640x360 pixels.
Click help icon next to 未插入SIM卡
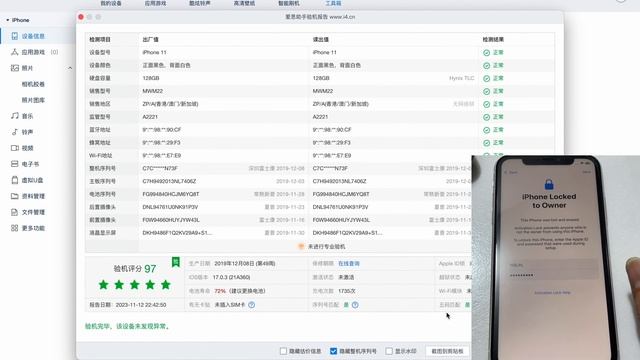point(251,305)
